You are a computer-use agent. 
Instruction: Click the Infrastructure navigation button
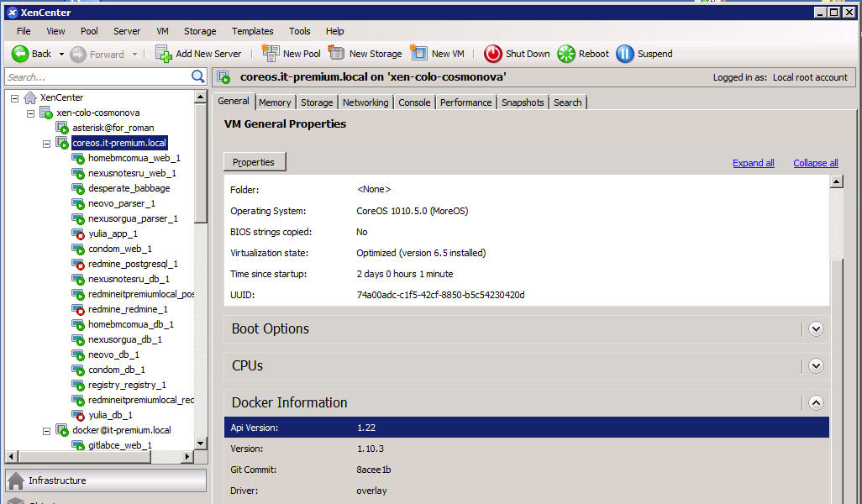pos(106,480)
